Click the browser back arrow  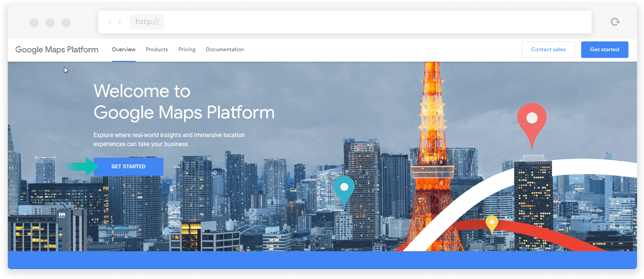[x=110, y=22]
